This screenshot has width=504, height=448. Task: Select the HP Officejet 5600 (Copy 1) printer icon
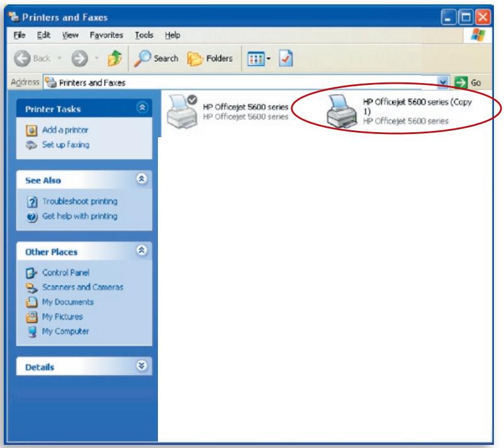(342, 111)
